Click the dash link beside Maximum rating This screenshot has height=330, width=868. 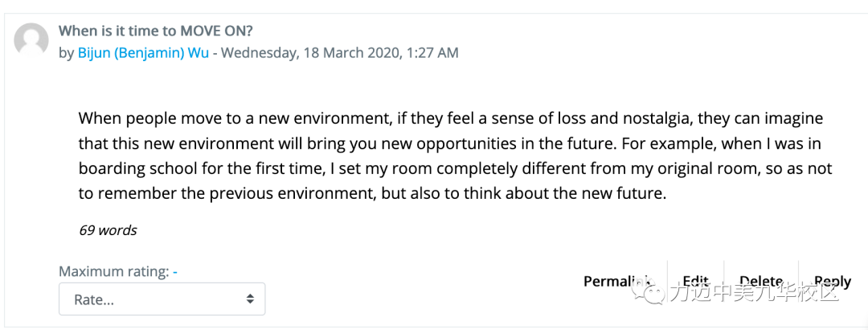pos(175,272)
